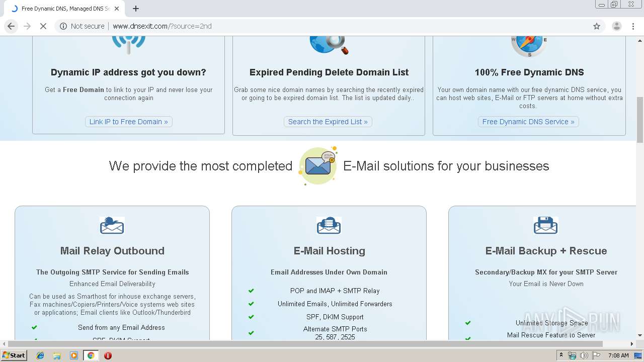Go back to the previous page
Screen dimensions: 644x362
coord(11,26)
